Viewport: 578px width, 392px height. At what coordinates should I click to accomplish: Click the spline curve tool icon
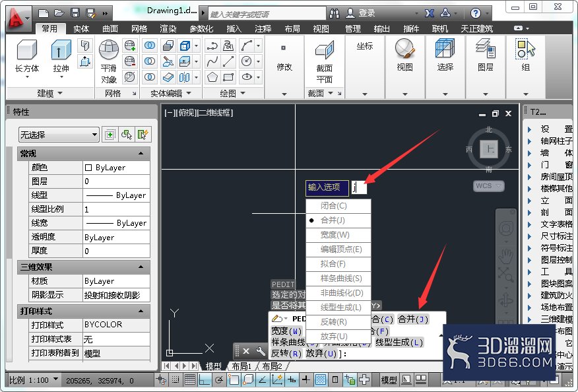point(212,61)
